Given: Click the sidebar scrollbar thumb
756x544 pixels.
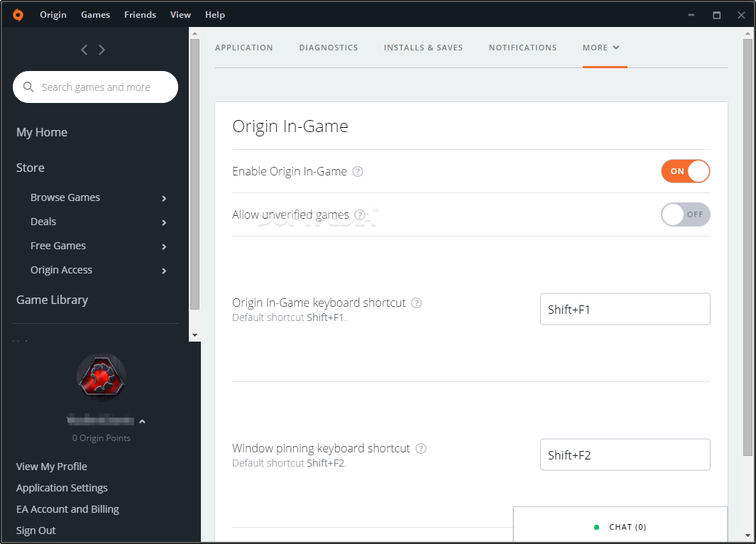Looking at the screenshot, I should coord(195,174).
